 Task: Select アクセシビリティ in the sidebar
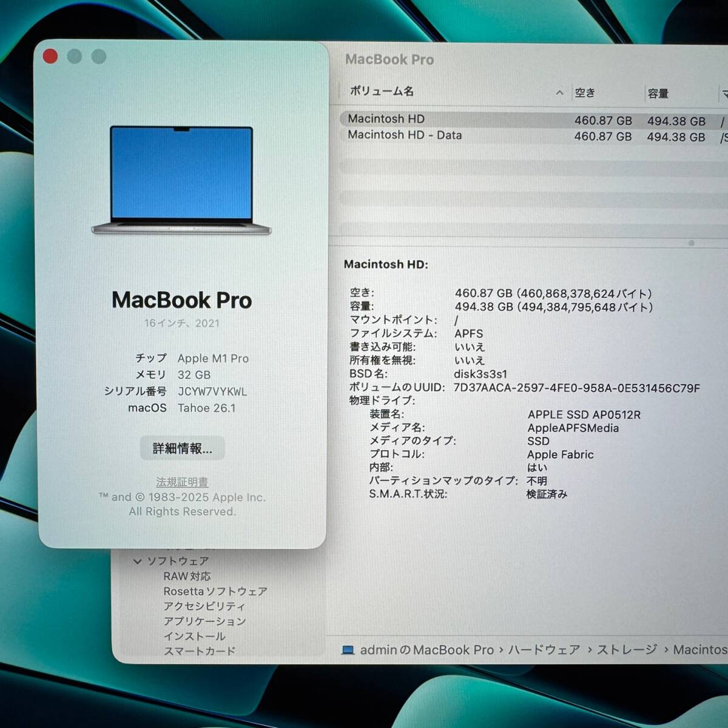point(204,606)
